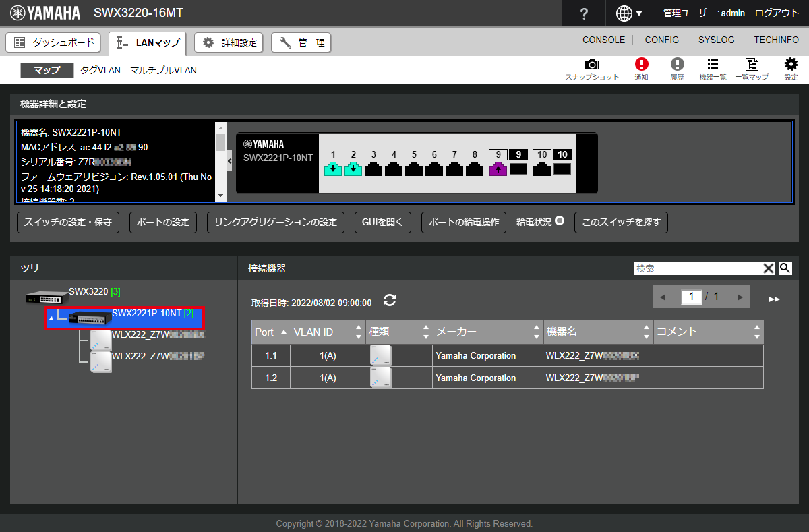Open the list map icon
Viewport: 809px width, 532px height.
click(751, 65)
